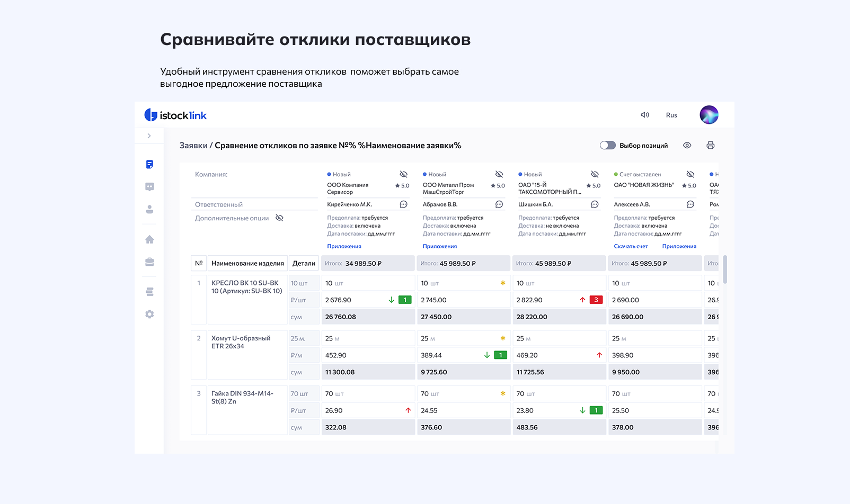This screenshot has height=504, width=850.
Task: Click the red up arrow next to 26.90
Action: (408, 410)
